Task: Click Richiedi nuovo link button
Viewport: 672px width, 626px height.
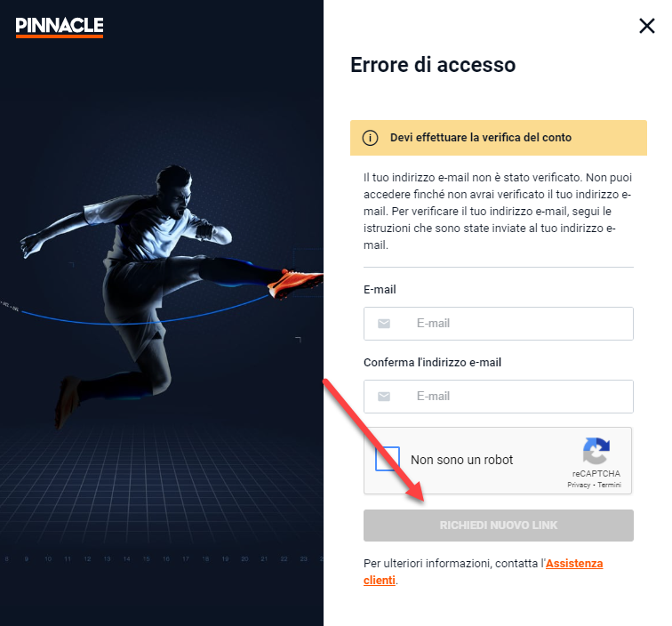Action: 499,526
